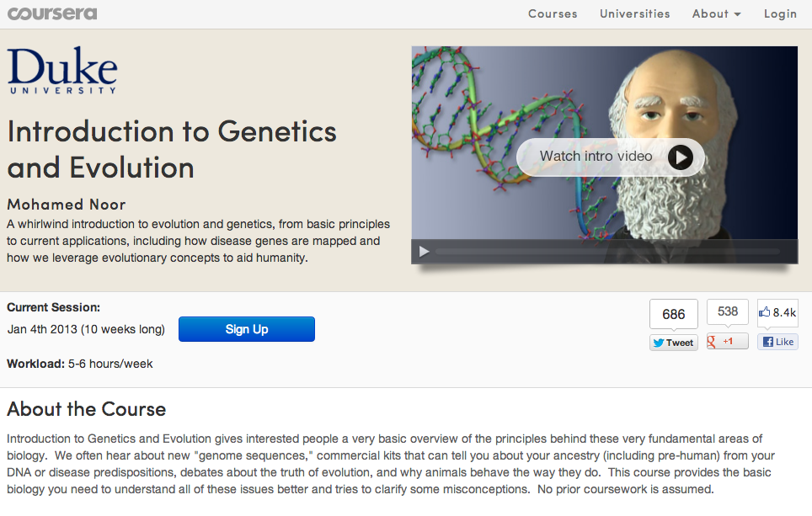The height and width of the screenshot is (516, 812).
Task: Click the 538 Google plus count bubble
Action: [x=727, y=311]
